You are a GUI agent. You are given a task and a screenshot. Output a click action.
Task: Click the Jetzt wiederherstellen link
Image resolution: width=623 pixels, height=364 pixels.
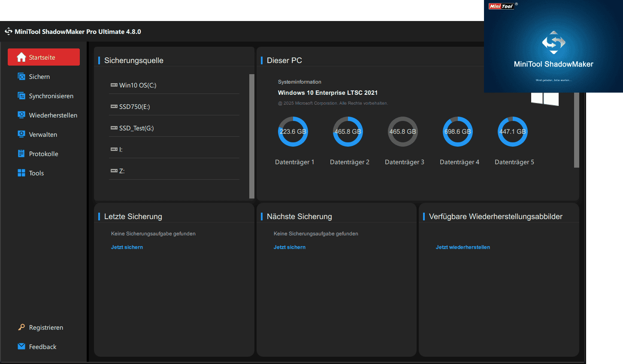click(x=463, y=247)
